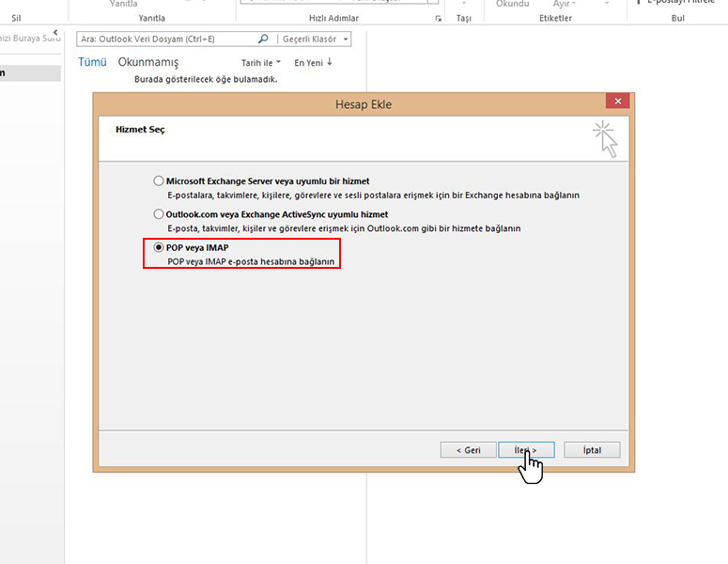The image size is (728, 564).
Task: Click the Outlook Veri Dosyam search box
Action: (165, 39)
